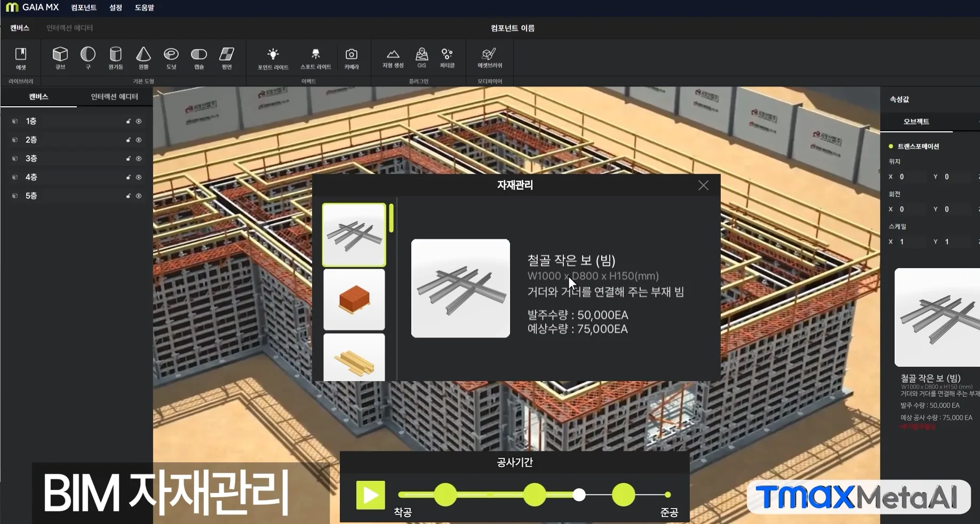Toggle visibility eye for 3층 layer
Image resolution: width=980 pixels, height=524 pixels.
point(139,159)
